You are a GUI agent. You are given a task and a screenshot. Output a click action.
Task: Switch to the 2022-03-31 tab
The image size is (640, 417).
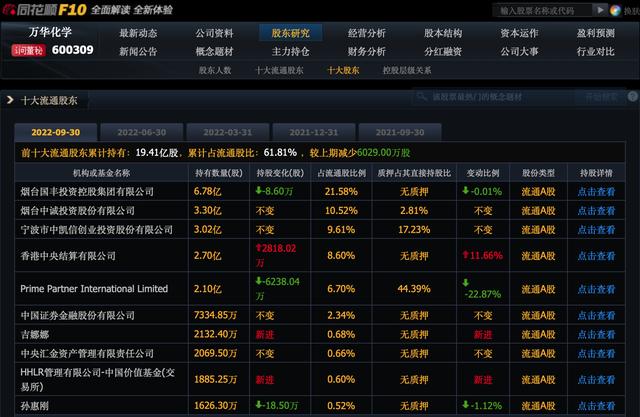228,132
